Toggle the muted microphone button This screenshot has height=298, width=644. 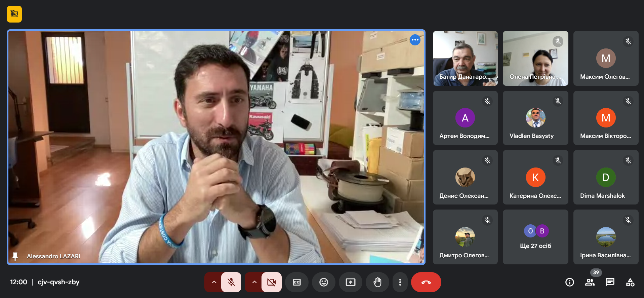[x=231, y=282]
